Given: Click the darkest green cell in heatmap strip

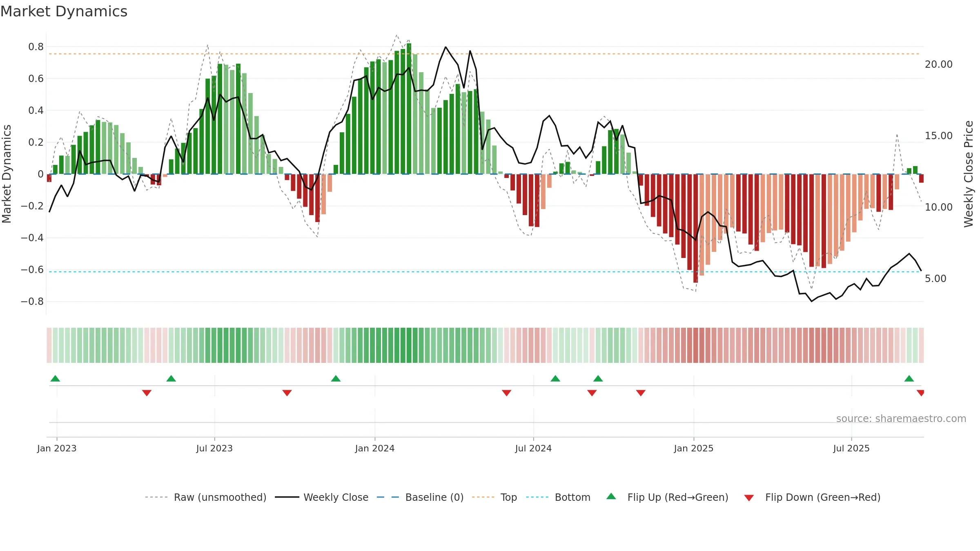Looking at the screenshot, I should [409, 345].
